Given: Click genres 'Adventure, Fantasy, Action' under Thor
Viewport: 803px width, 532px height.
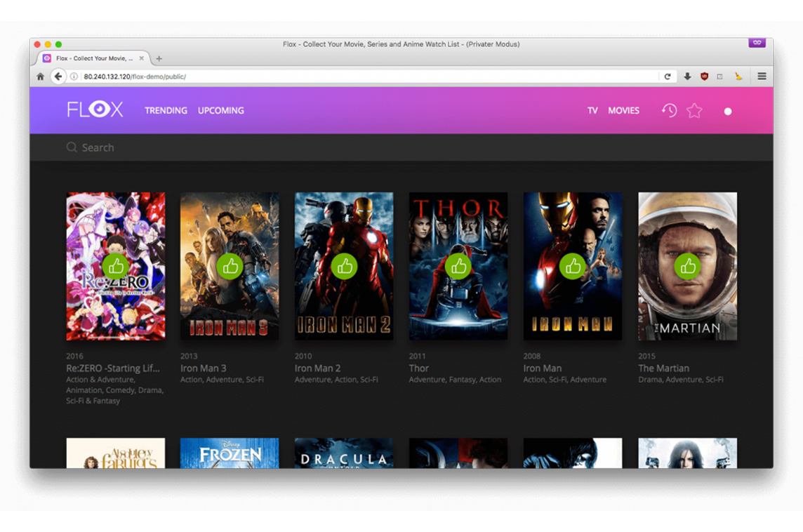Looking at the screenshot, I should (455, 380).
